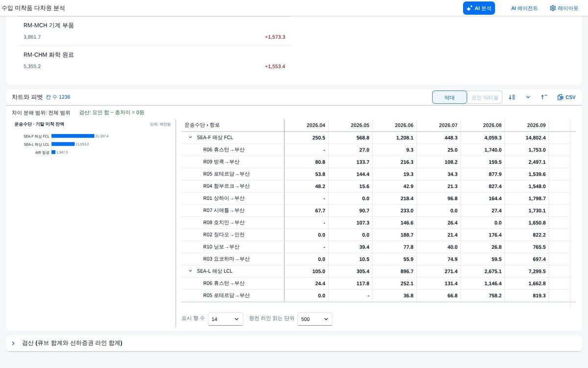Select the R04 함부르크→부산 row label
Screen dimensions: 588x368
[226, 186]
